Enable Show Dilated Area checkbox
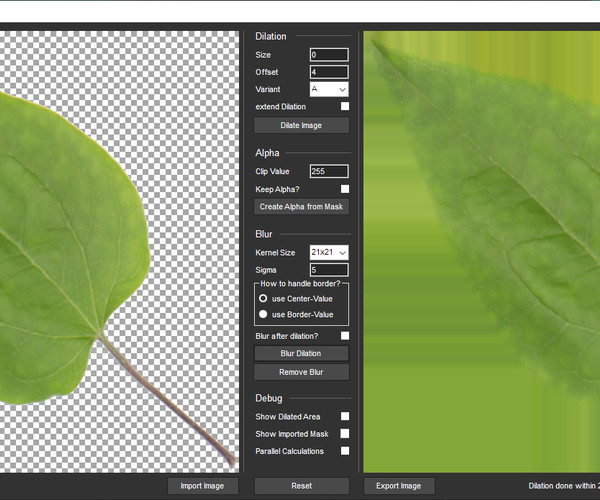The image size is (600, 500). point(345,416)
